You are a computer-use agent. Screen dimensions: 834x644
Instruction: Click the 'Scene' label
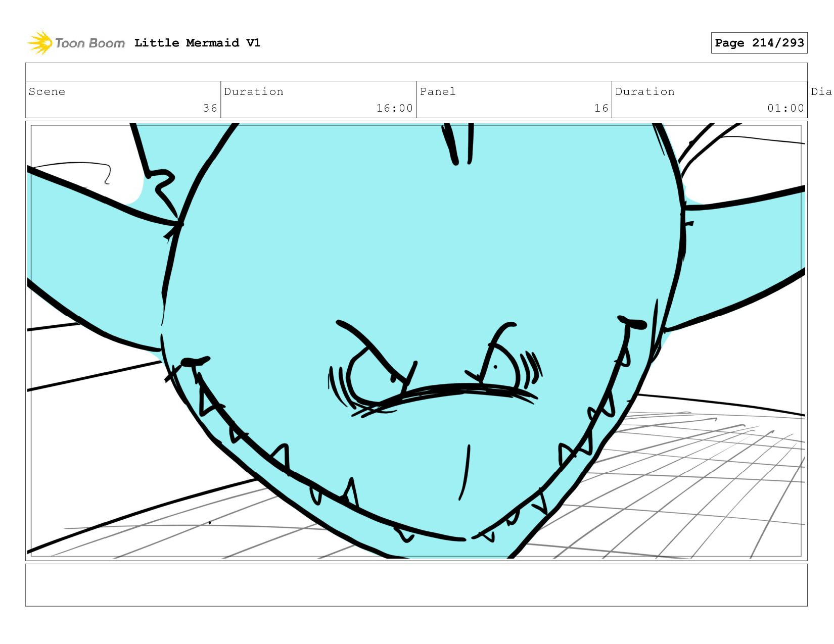click(47, 91)
